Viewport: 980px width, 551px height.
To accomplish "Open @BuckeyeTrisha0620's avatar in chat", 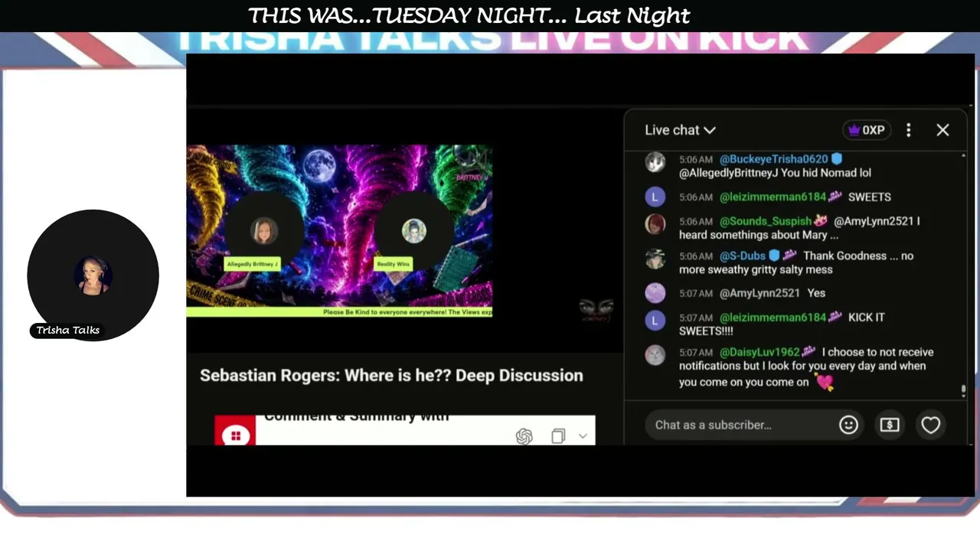I will 655,162.
